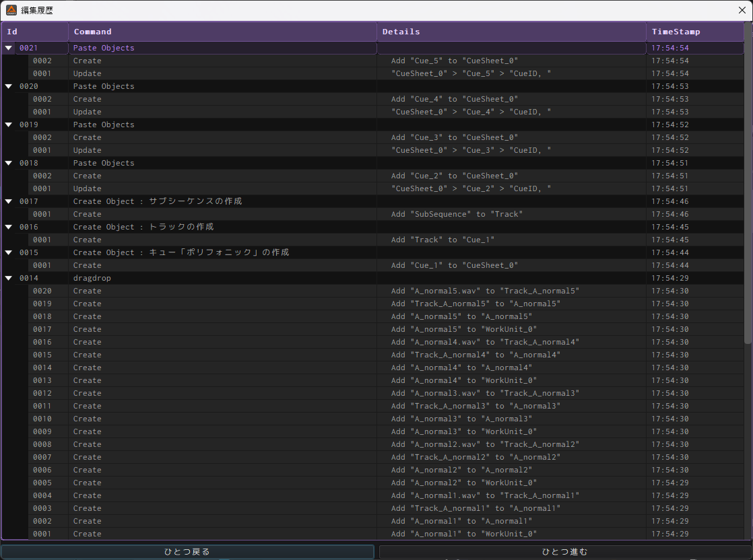Collapse the 0020 Paste Objects group
Image resolution: width=753 pixels, height=560 pixels.
click(x=9, y=87)
